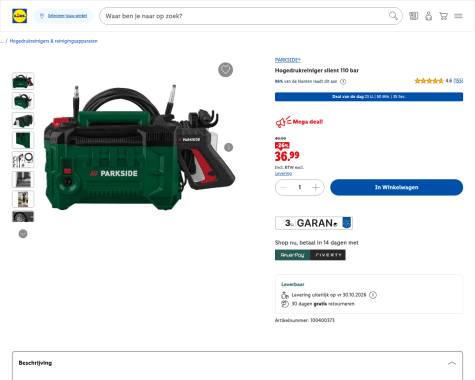Select first product thumbnail

23,81
